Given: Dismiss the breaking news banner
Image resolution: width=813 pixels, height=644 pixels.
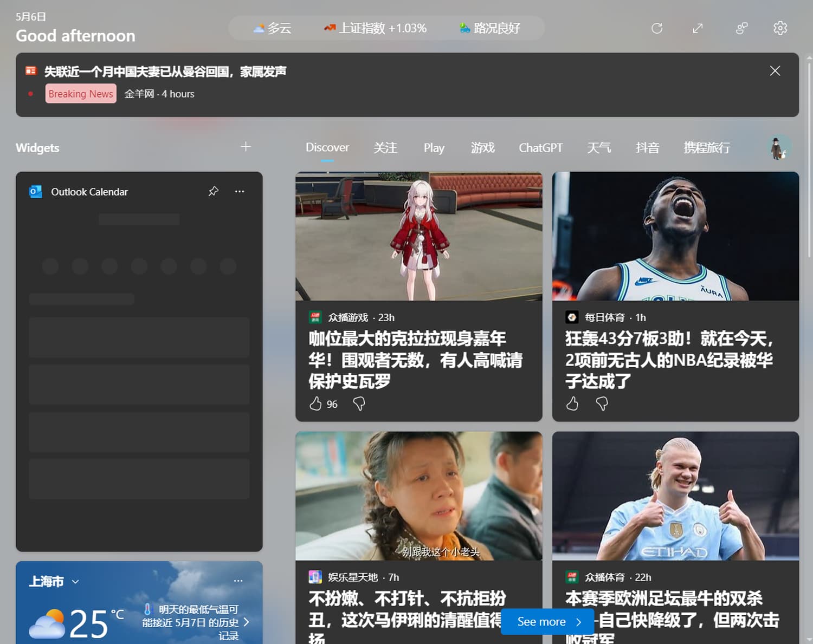Looking at the screenshot, I should coord(775,71).
